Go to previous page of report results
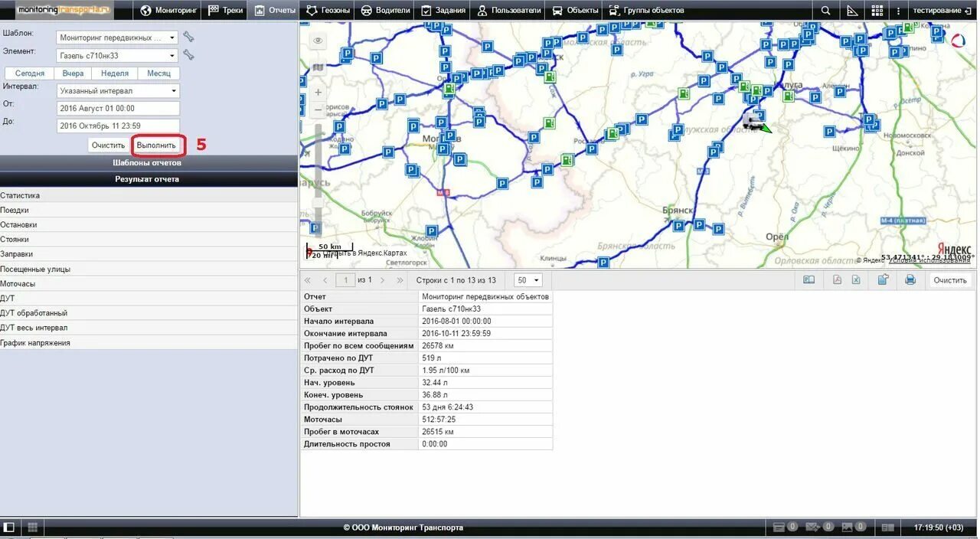Viewport: 980px width, 539px height. (x=325, y=280)
